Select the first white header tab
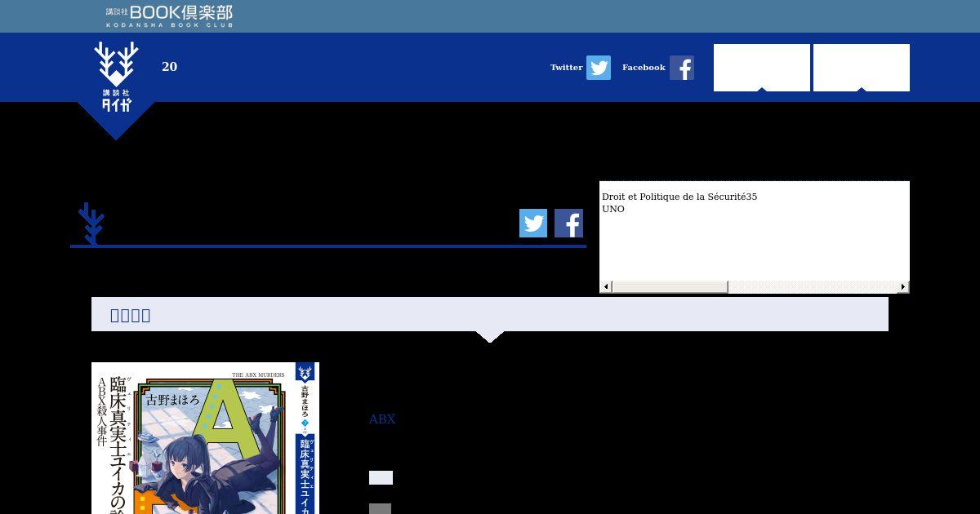This screenshot has width=980, height=514. [x=762, y=68]
